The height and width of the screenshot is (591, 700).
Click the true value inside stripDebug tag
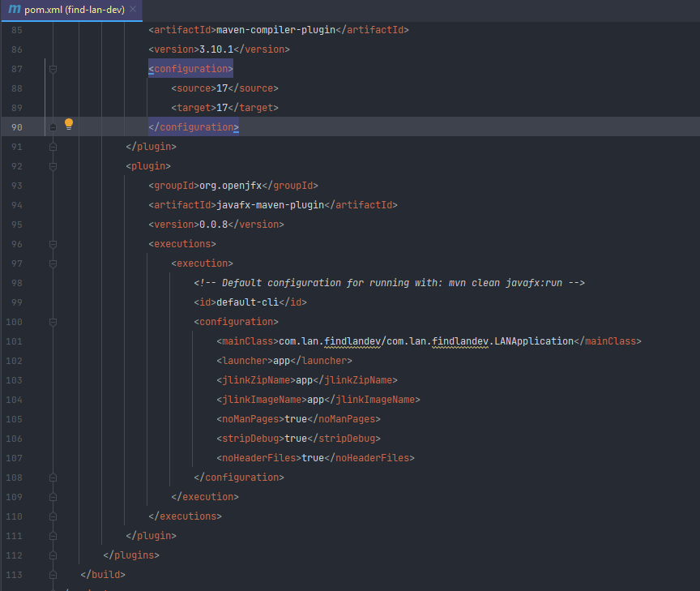coord(295,439)
